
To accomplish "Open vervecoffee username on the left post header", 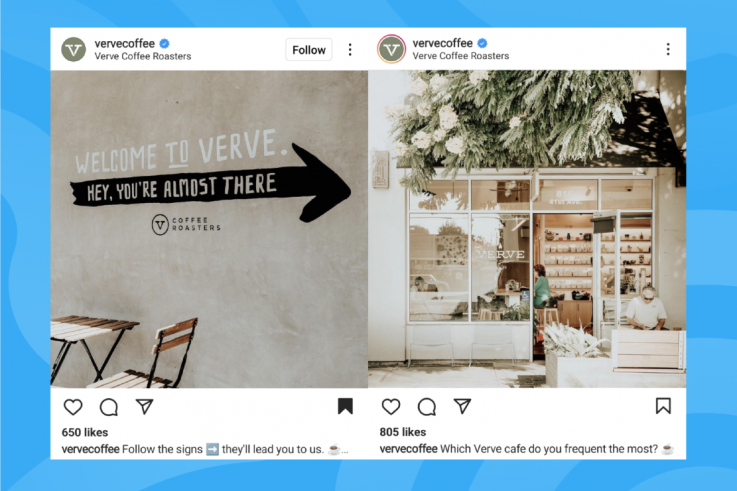I will tap(125, 44).
